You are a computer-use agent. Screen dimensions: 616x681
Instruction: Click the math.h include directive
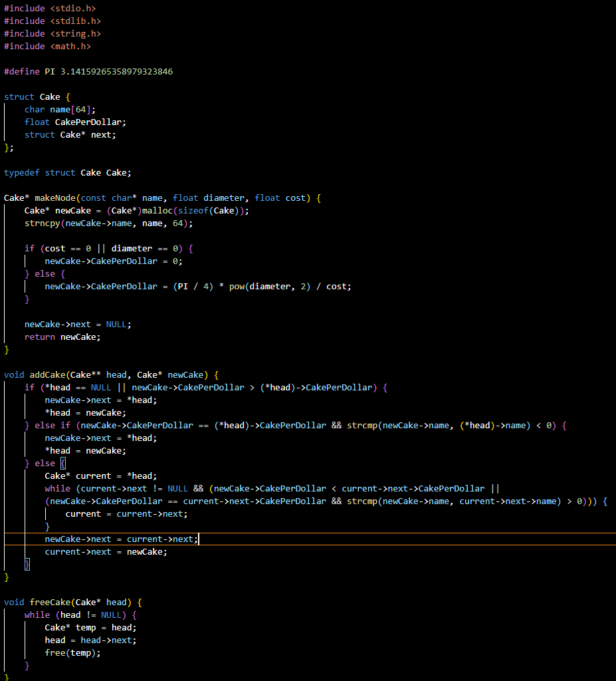click(47, 46)
